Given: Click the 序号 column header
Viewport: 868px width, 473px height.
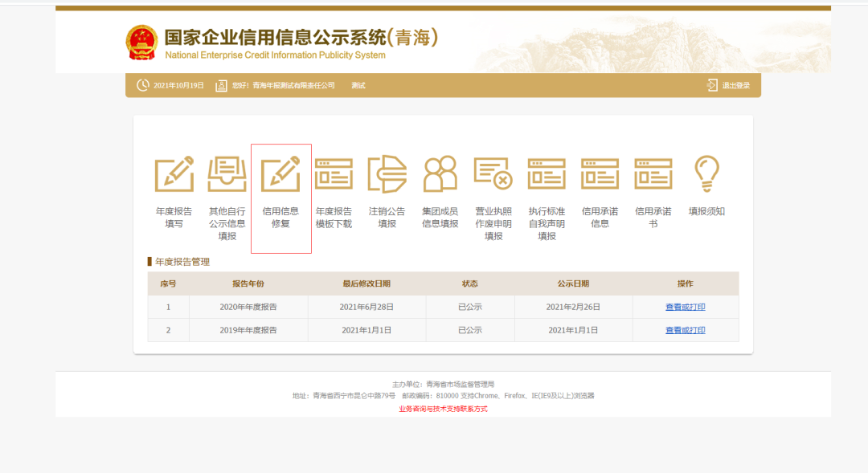Looking at the screenshot, I should click(x=168, y=283).
